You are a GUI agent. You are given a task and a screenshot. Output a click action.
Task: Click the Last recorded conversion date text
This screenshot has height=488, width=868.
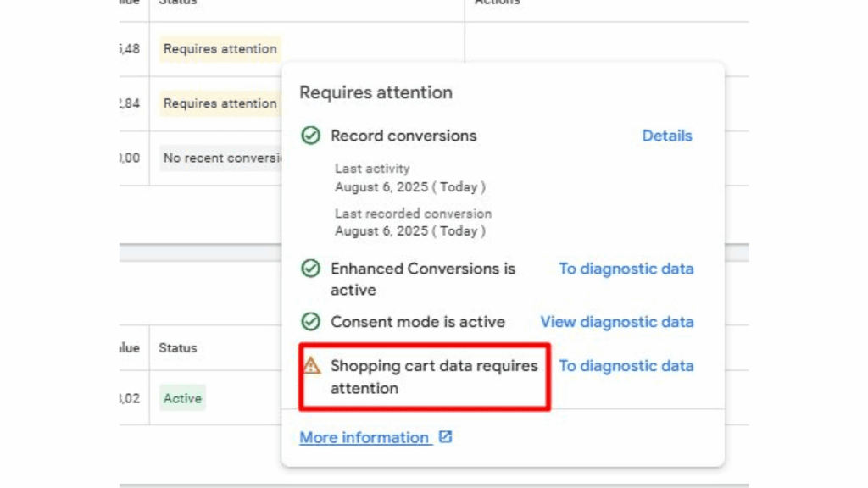pyautogui.click(x=412, y=230)
